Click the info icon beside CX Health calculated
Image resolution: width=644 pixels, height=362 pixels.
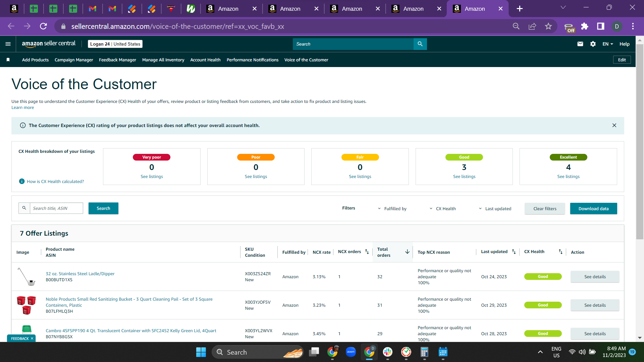(x=22, y=181)
